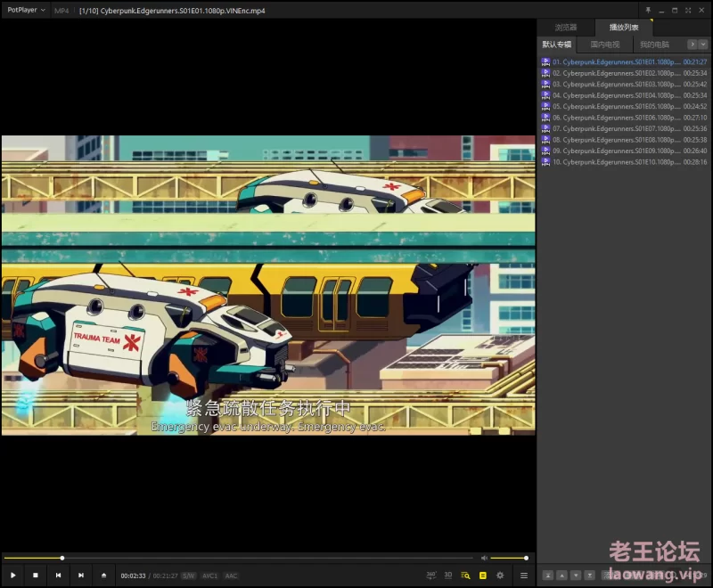This screenshot has width=713, height=588.
Task: Switch to the 浏览器 tab
Action: click(x=566, y=28)
